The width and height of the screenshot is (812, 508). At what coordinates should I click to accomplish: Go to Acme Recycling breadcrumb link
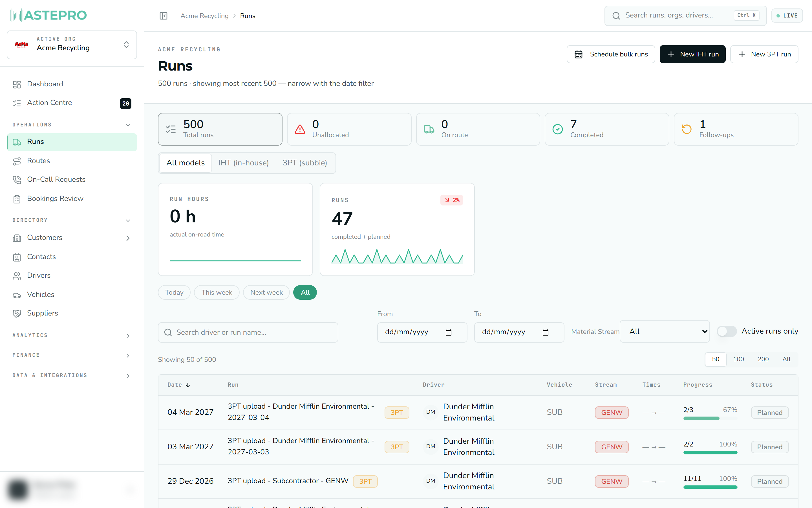(x=204, y=16)
